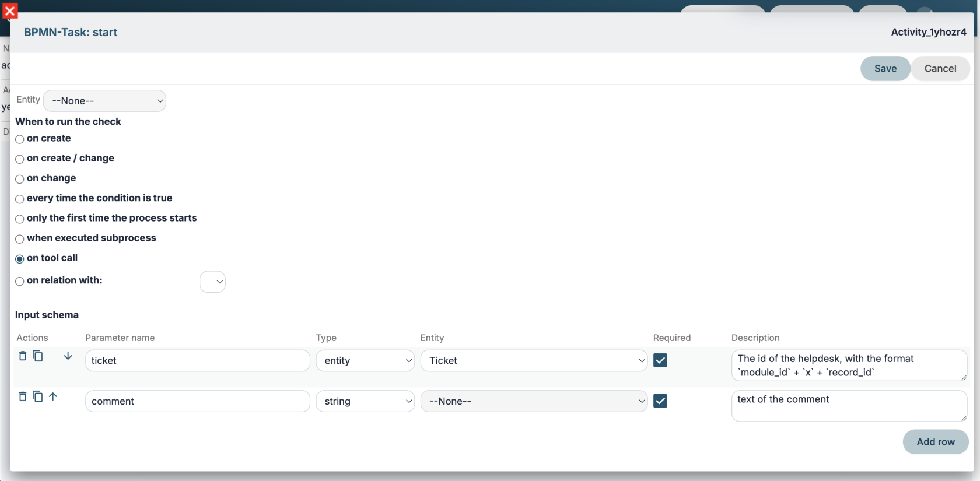Viewport: 980px width, 481px height.
Task: Click the Cancel button
Action: (940, 69)
